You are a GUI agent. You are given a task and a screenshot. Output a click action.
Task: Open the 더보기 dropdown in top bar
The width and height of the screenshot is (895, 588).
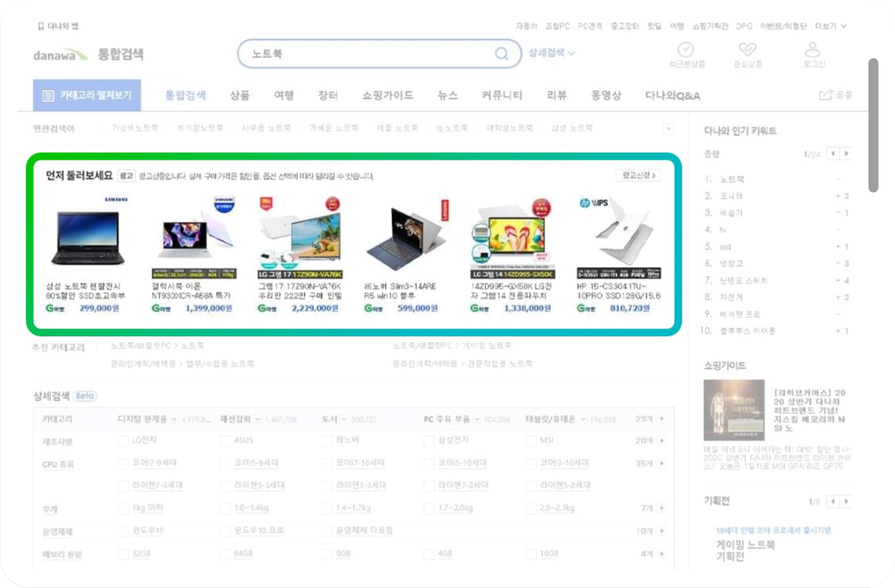(x=830, y=26)
